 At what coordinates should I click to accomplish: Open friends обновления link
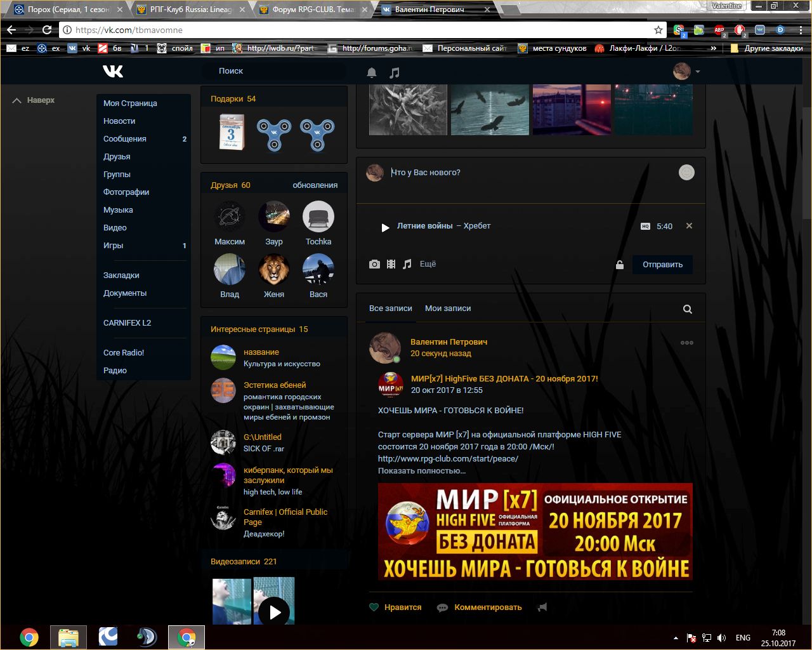tap(315, 185)
